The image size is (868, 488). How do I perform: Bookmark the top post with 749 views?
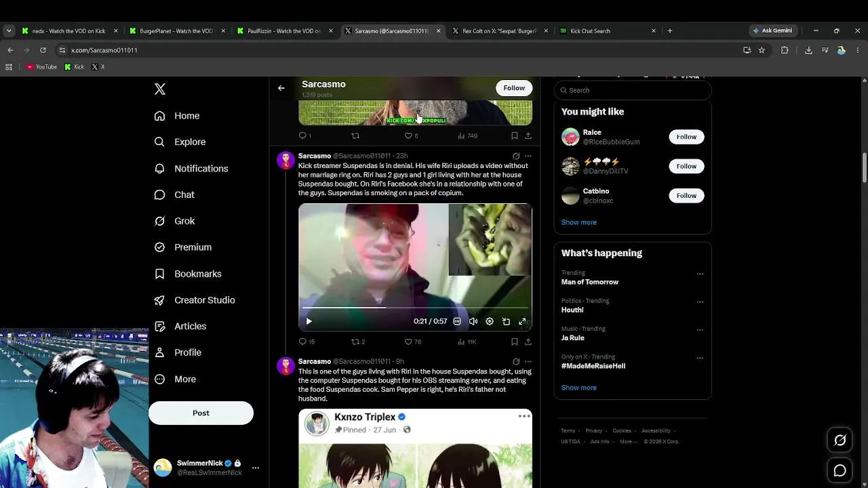515,136
